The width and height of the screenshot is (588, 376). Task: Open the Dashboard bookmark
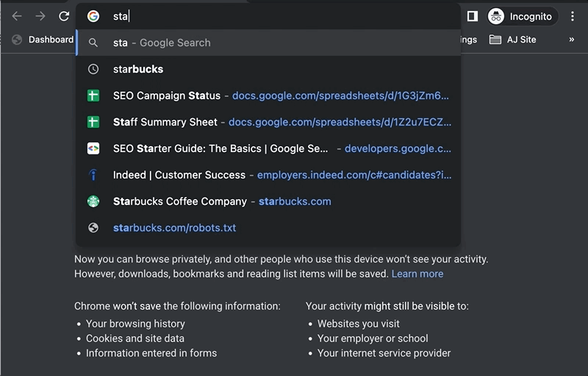point(43,40)
